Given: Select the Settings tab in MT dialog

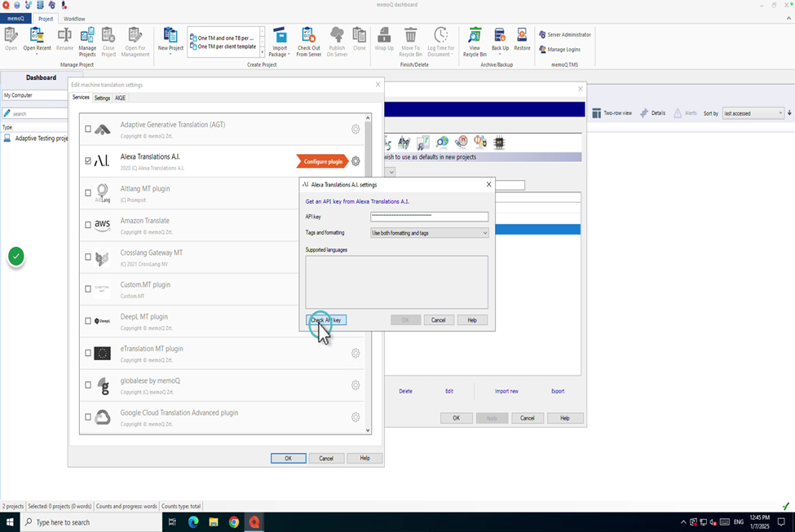Looking at the screenshot, I should click(102, 98).
